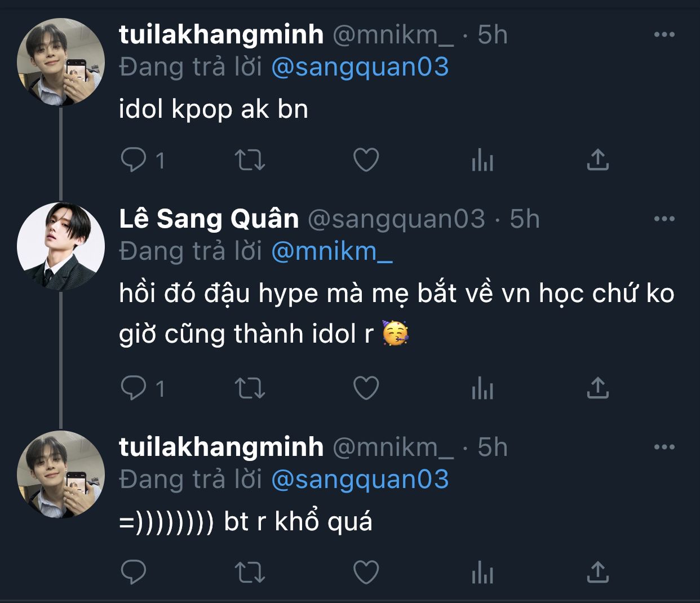Image resolution: width=700 pixels, height=603 pixels.
Task: Reply to Lê Sang Quân's tweet
Action: pyautogui.click(x=134, y=388)
